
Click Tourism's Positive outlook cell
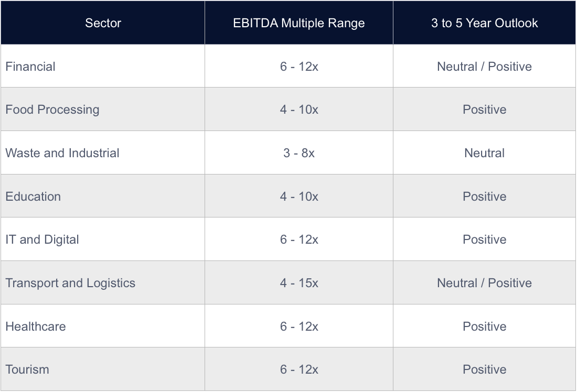(484, 369)
